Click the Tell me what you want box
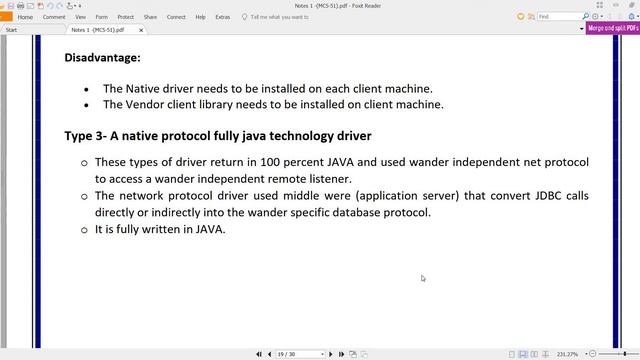640x360 pixels. coord(276,17)
